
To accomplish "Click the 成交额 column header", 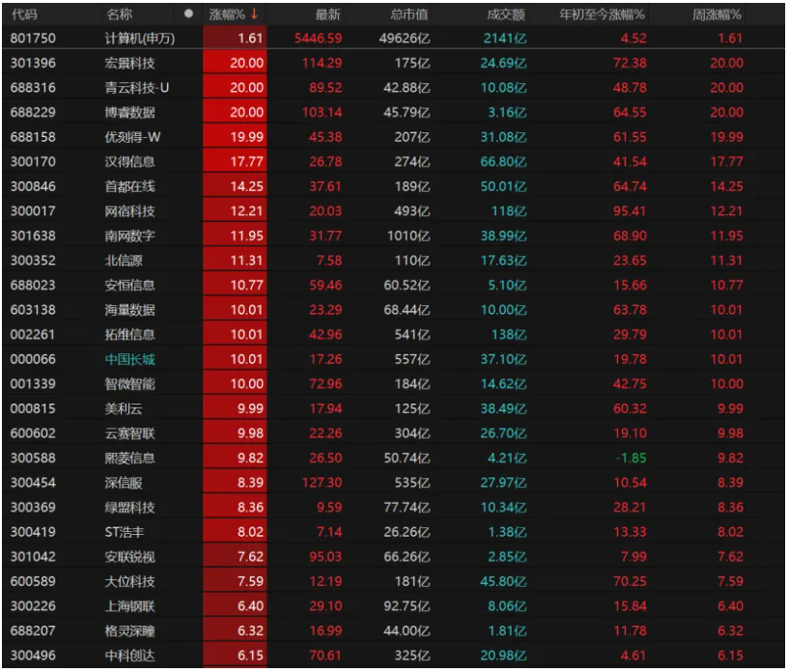I will pyautogui.click(x=506, y=14).
